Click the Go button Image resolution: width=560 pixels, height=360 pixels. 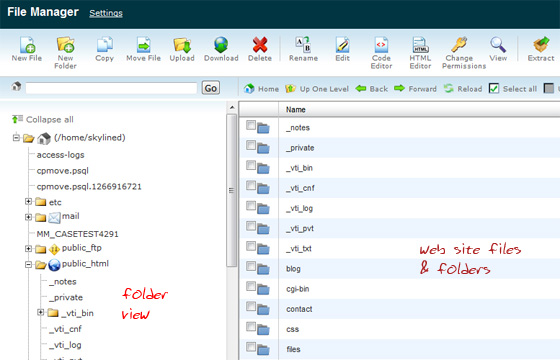pyautogui.click(x=211, y=88)
